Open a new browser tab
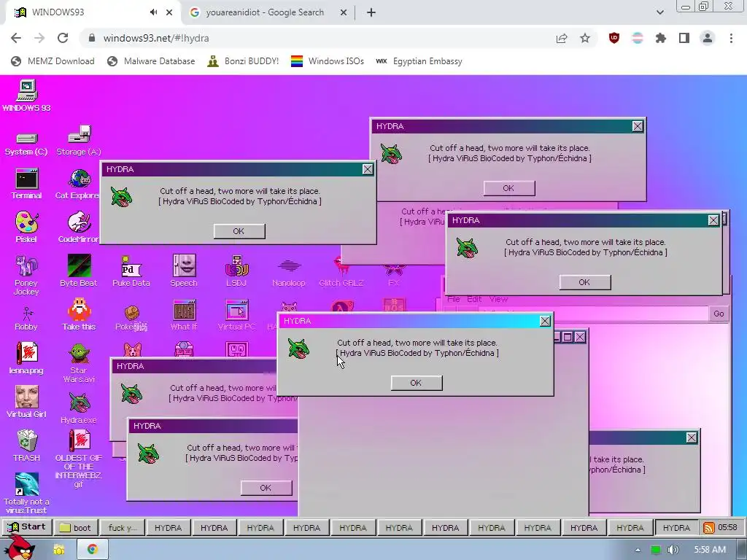This screenshot has width=747, height=560. [371, 12]
